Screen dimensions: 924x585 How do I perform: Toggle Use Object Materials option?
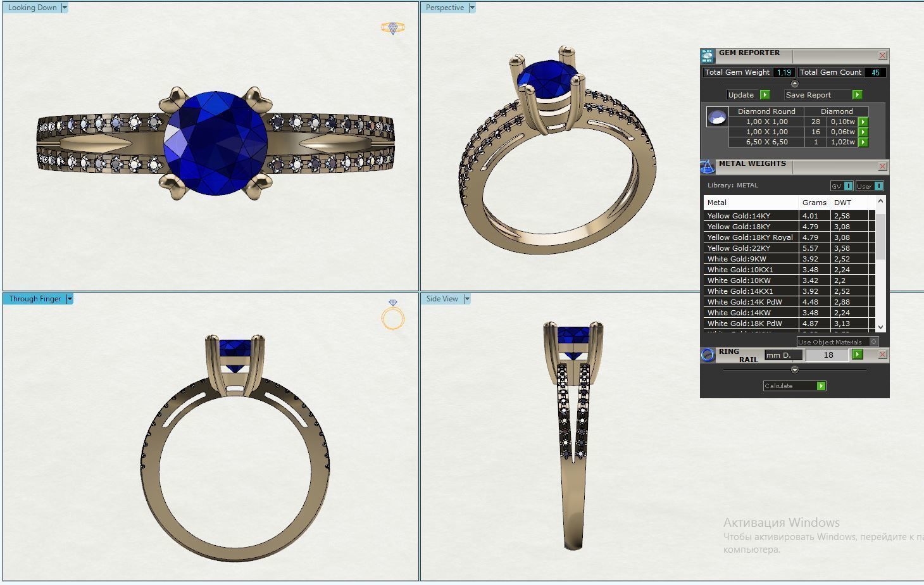tap(873, 342)
